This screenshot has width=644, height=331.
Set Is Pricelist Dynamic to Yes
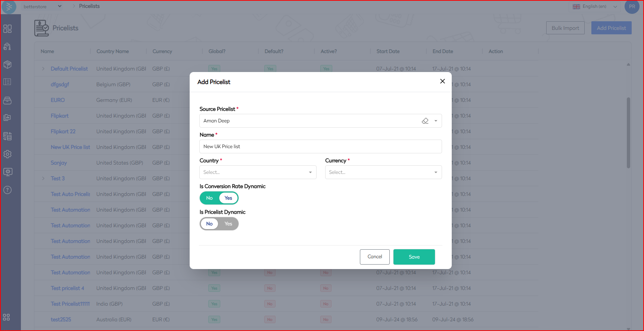click(228, 224)
